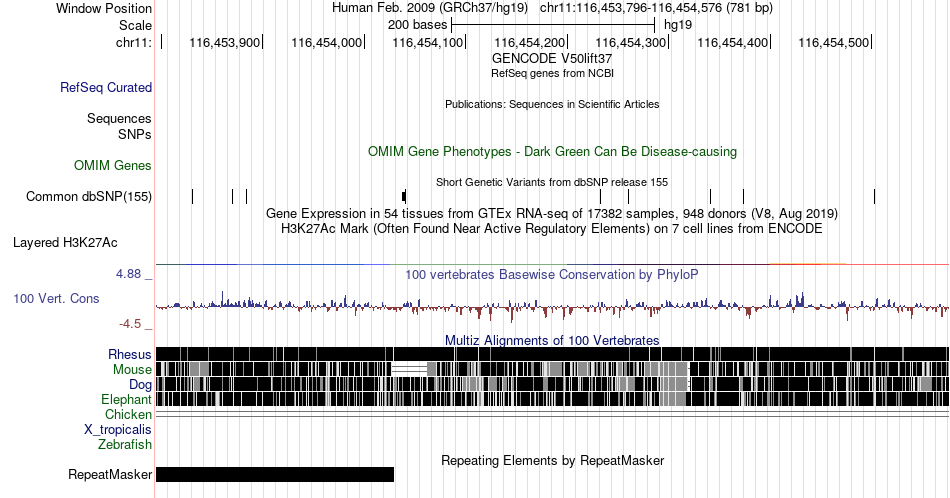This screenshot has height=498, width=950.
Task: Click the Mouse alignment label
Action: pos(132,370)
